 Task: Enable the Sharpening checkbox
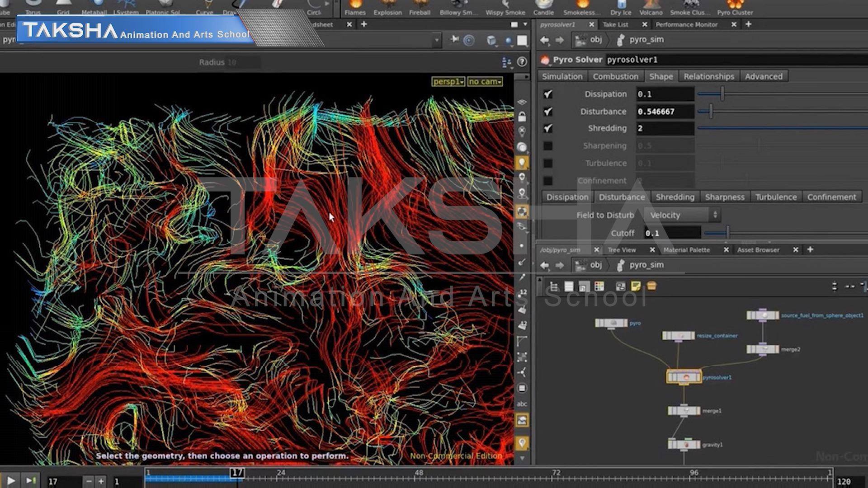(x=548, y=146)
